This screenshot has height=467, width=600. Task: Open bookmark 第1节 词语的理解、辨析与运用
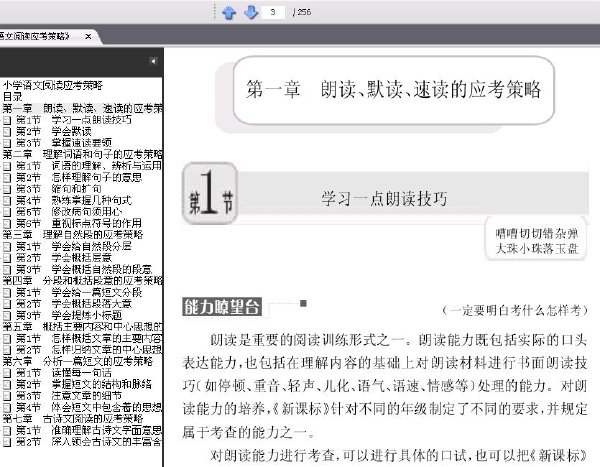[x=89, y=166]
